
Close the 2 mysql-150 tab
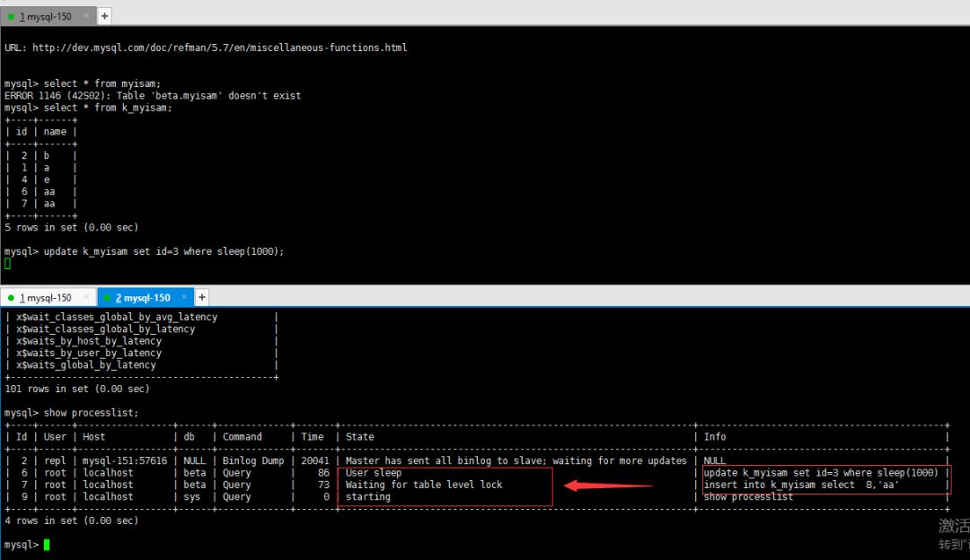pyautogui.click(x=184, y=297)
